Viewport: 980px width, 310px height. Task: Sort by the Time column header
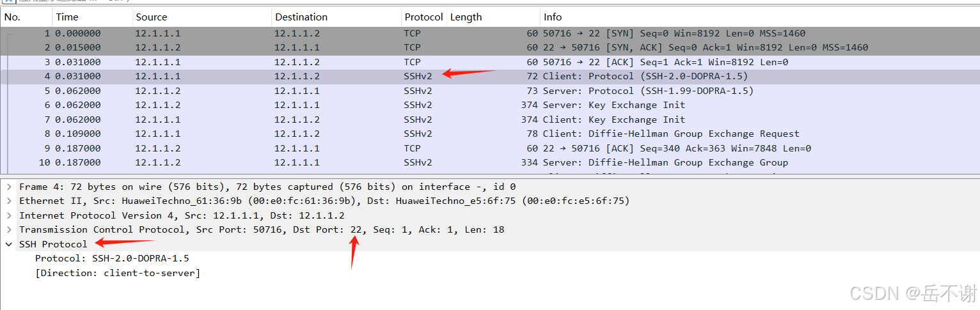(x=93, y=17)
